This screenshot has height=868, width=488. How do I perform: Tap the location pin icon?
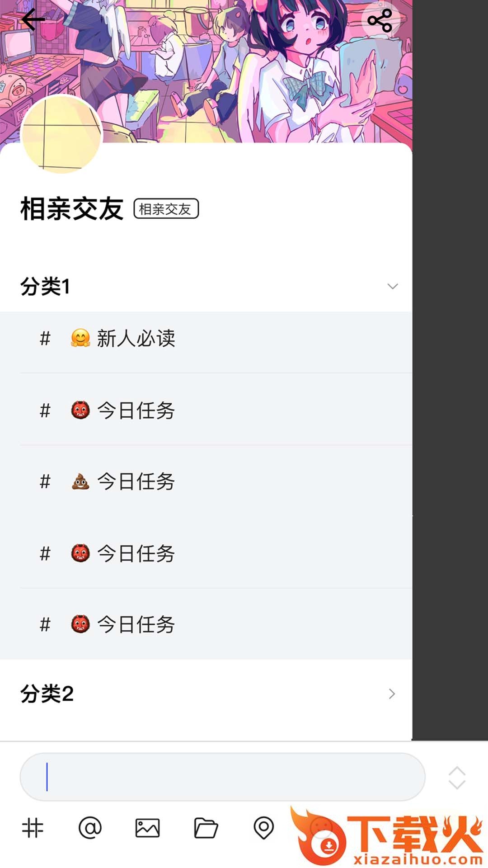[263, 828]
